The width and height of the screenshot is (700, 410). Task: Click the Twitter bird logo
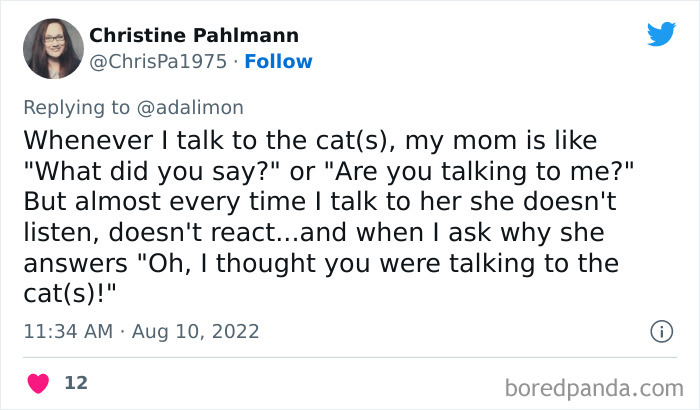[x=661, y=36]
